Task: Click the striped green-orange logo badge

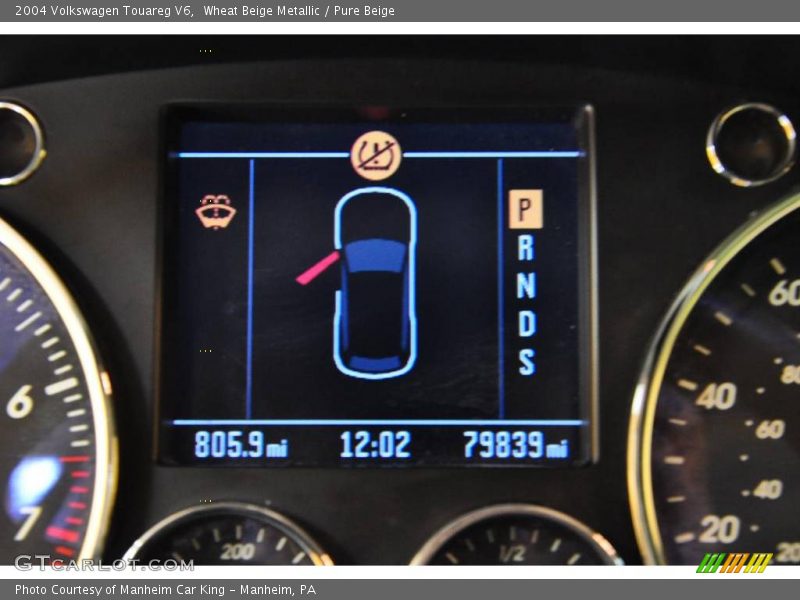Action: point(734,563)
